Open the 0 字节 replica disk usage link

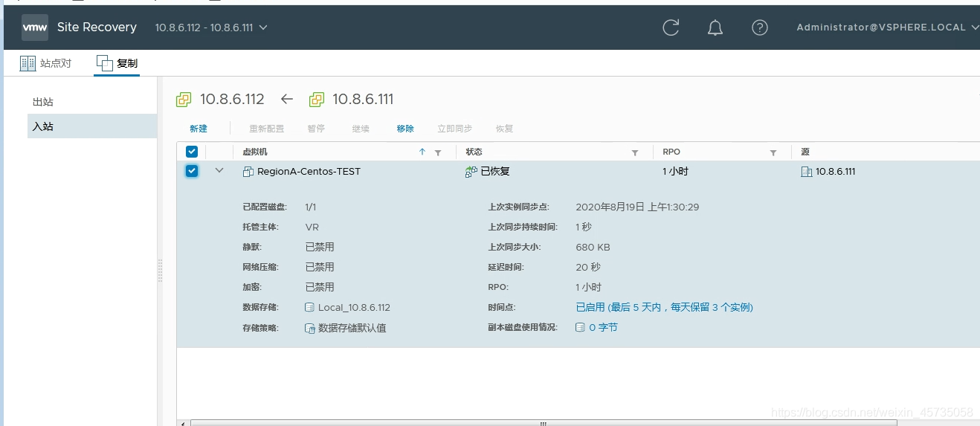603,327
